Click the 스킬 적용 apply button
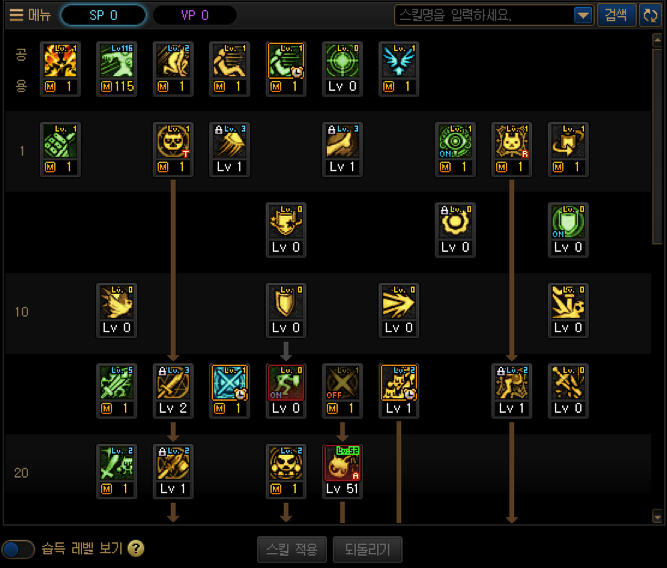The height and width of the screenshot is (568, 667). pos(292,549)
